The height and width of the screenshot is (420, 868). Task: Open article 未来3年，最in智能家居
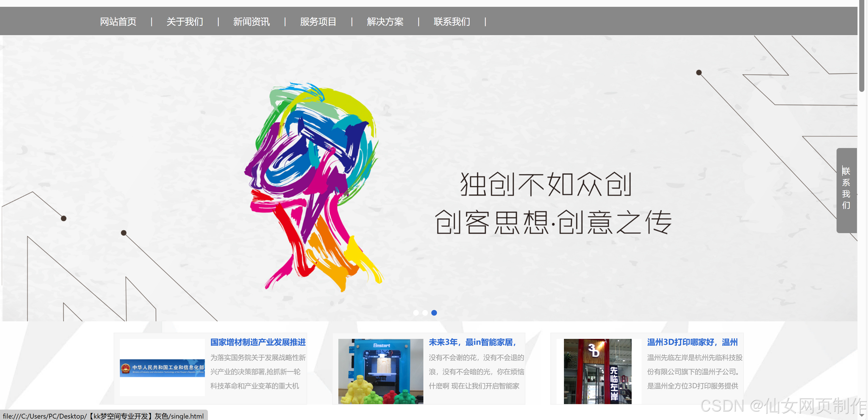(x=472, y=342)
